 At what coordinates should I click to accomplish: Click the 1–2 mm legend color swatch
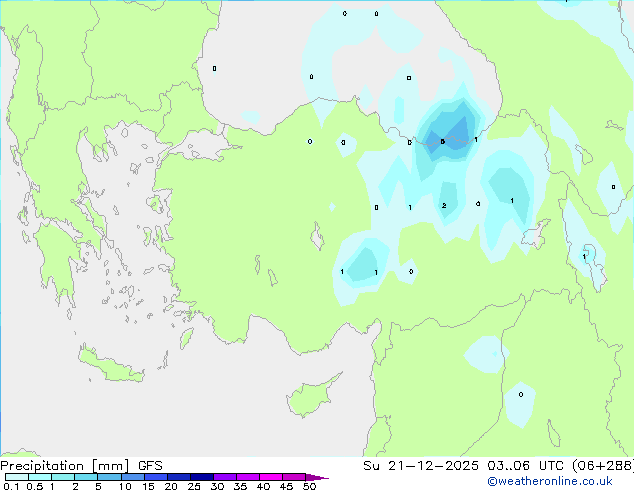click(63, 477)
